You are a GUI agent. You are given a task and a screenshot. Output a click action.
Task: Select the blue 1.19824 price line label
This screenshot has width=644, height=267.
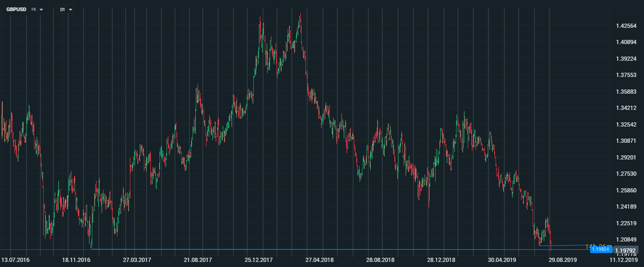(x=600, y=249)
